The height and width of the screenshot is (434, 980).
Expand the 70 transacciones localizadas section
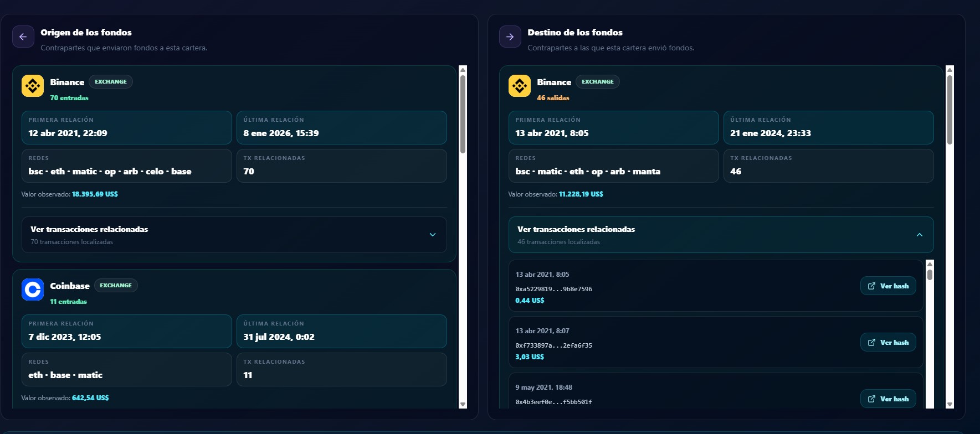[234, 235]
